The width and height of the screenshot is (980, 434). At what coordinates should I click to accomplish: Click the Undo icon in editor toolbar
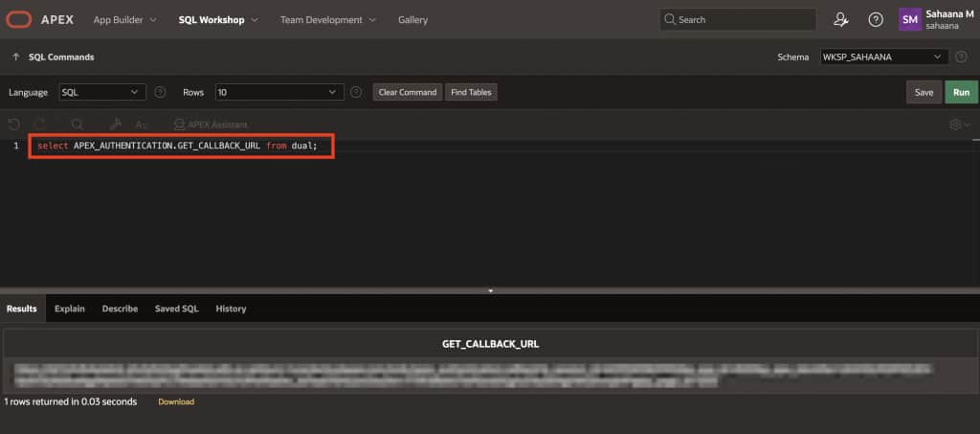point(13,125)
